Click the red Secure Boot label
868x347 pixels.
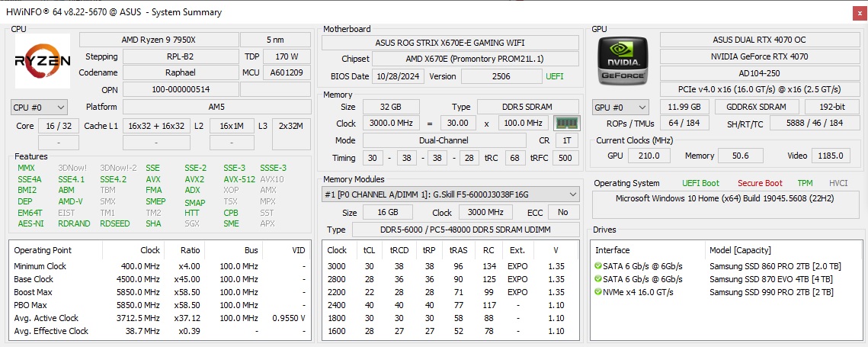(759, 183)
